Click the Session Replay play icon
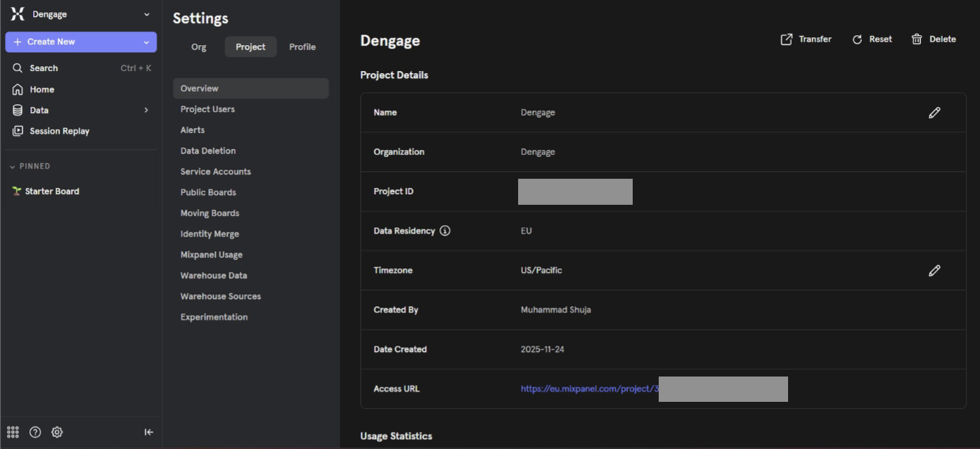This screenshot has width=980, height=449. coord(18,131)
